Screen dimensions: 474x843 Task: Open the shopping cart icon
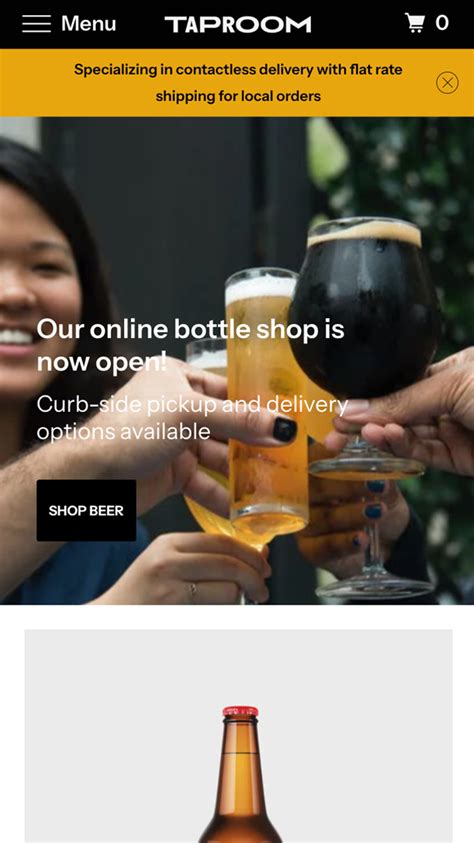click(x=414, y=23)
